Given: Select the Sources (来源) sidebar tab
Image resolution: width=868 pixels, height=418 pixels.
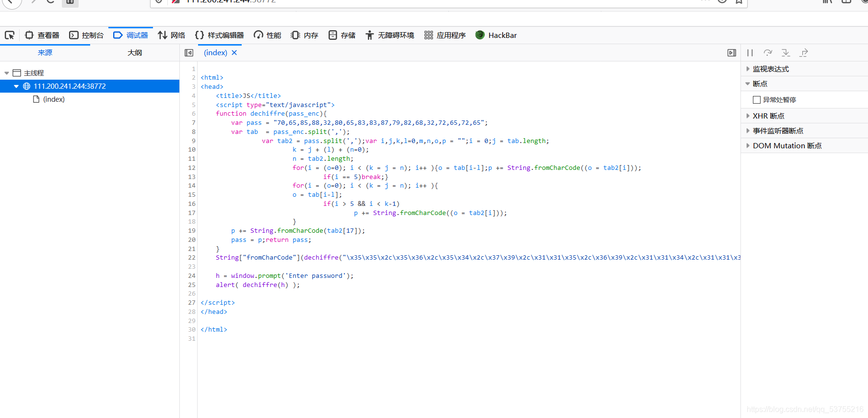Looking at the screenshot, I should pos(45,53).
